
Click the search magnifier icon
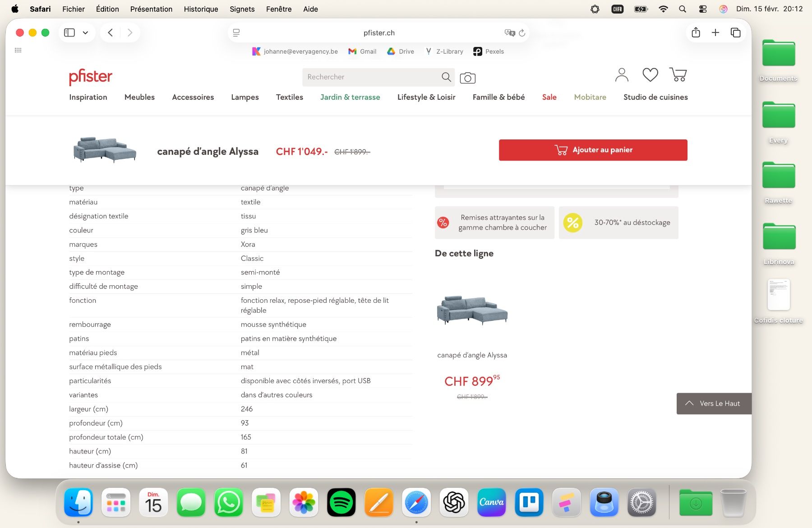[x=446, y=77]
